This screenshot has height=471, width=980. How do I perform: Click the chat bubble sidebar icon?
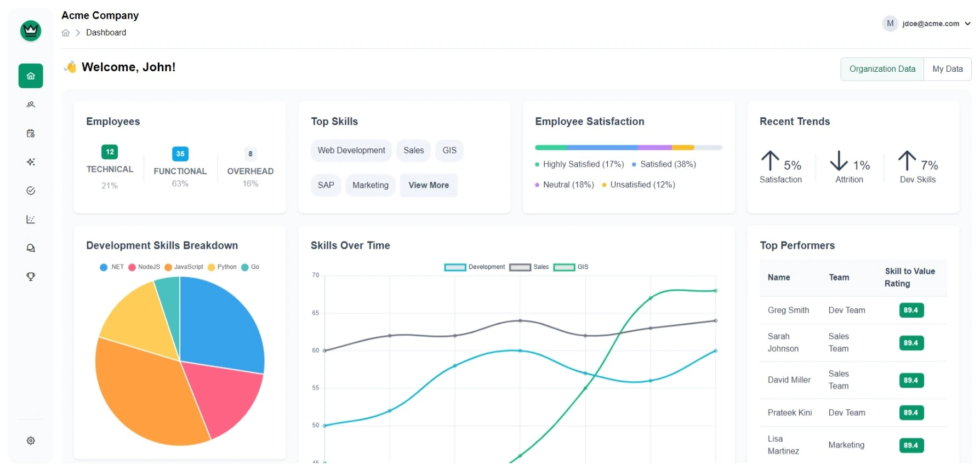click(31, 248)
